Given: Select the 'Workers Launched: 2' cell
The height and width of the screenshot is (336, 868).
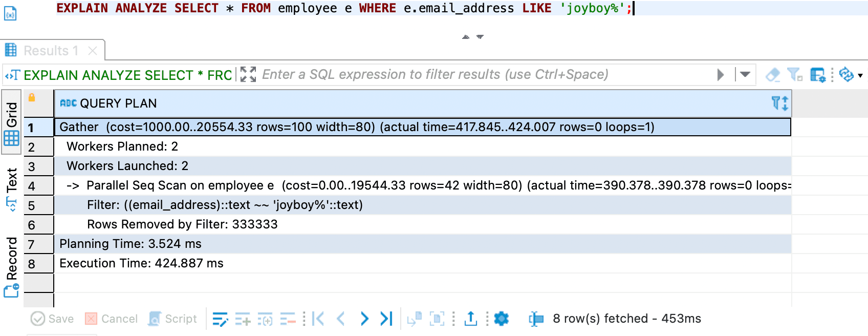Looking at the screenshot, I should (423, 166).
